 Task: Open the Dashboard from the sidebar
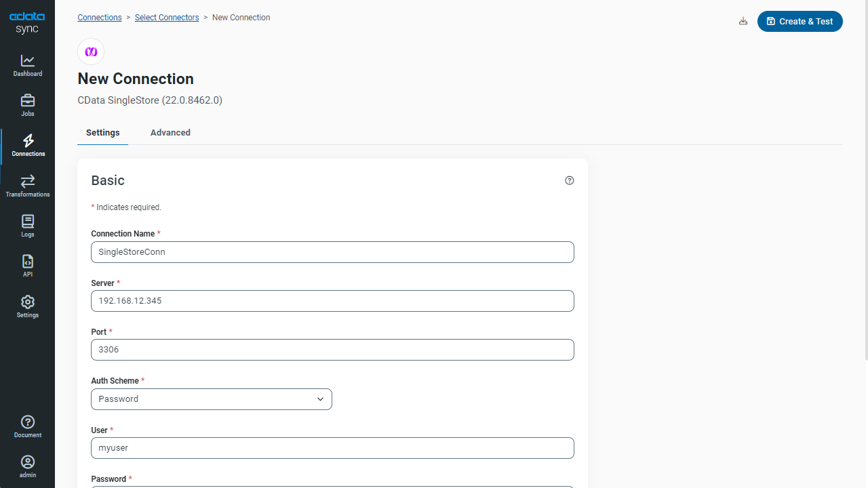(x=27, y=66)
